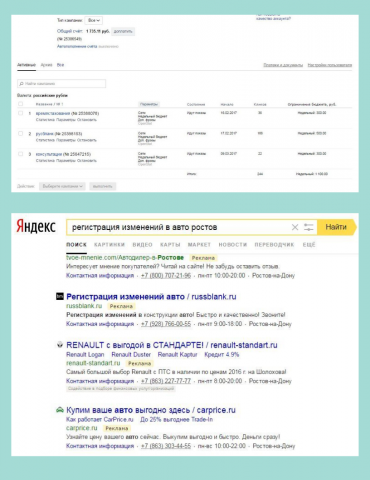370x480 pixels.
Task: Select the ПОИСК tab in Yandex
Action: pyautogui.click(x=76, y=245)
